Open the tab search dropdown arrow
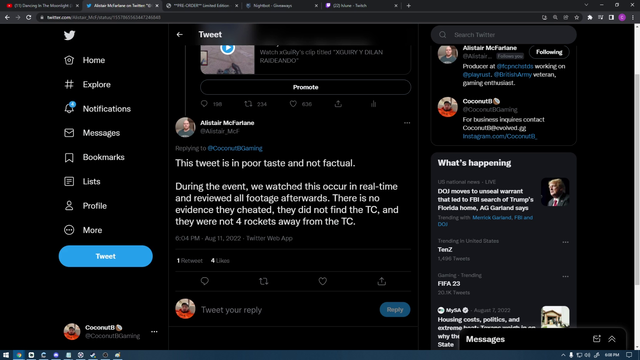Screen dimensions: 640x360 coord(586,5)
